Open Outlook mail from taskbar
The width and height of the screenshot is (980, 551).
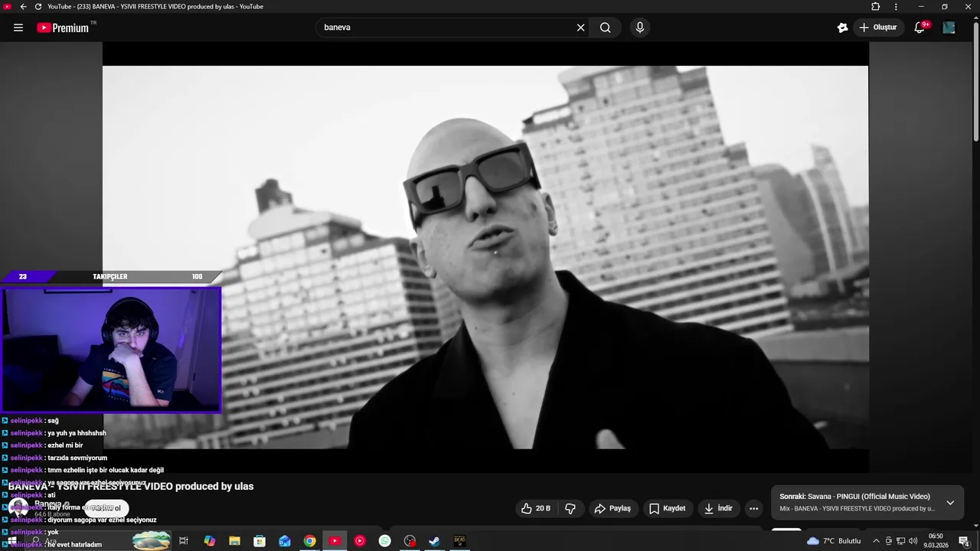[285, 541]
